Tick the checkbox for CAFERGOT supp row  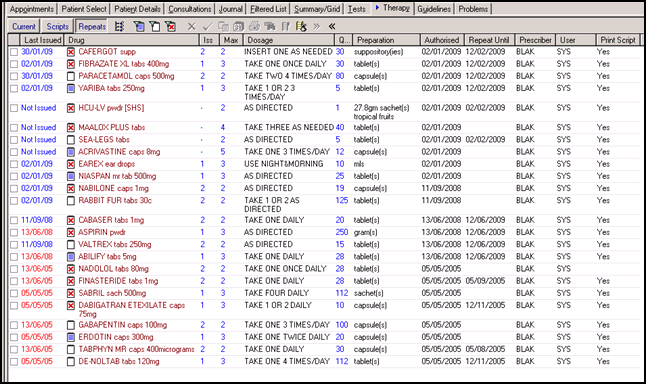coord(14,52)
